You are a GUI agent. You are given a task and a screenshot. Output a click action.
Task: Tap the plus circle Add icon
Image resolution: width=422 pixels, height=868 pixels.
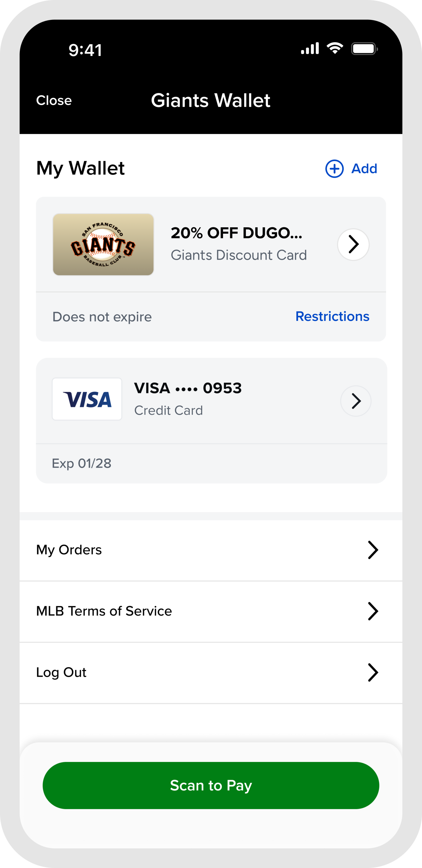334,168
